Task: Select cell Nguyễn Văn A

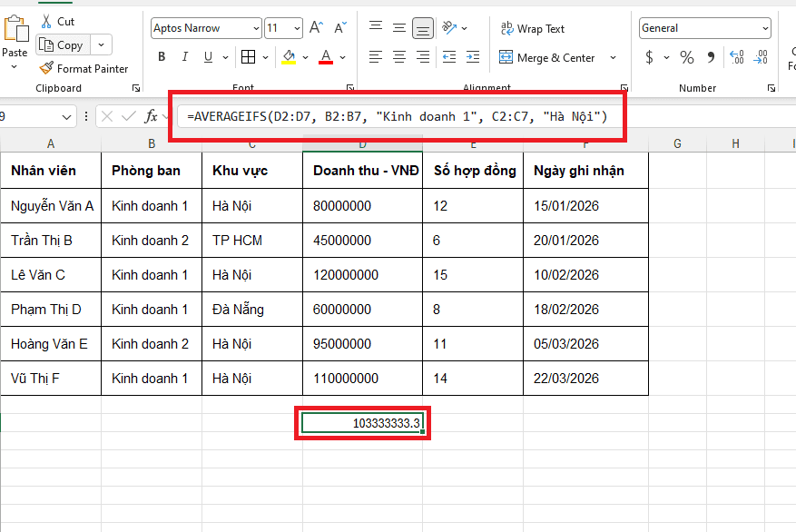Action: [x=51, y=205]
